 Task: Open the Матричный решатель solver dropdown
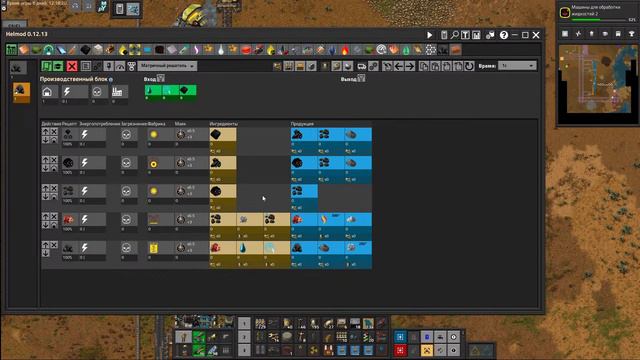(167, 66)
